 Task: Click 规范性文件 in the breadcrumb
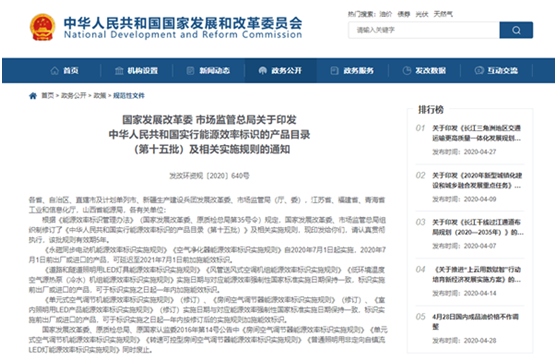pos(129,96)
